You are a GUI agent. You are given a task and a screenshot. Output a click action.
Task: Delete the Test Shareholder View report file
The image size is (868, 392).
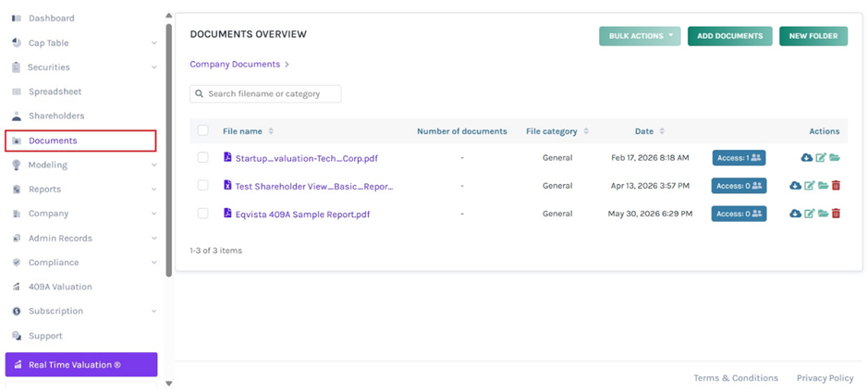point(836,186)
